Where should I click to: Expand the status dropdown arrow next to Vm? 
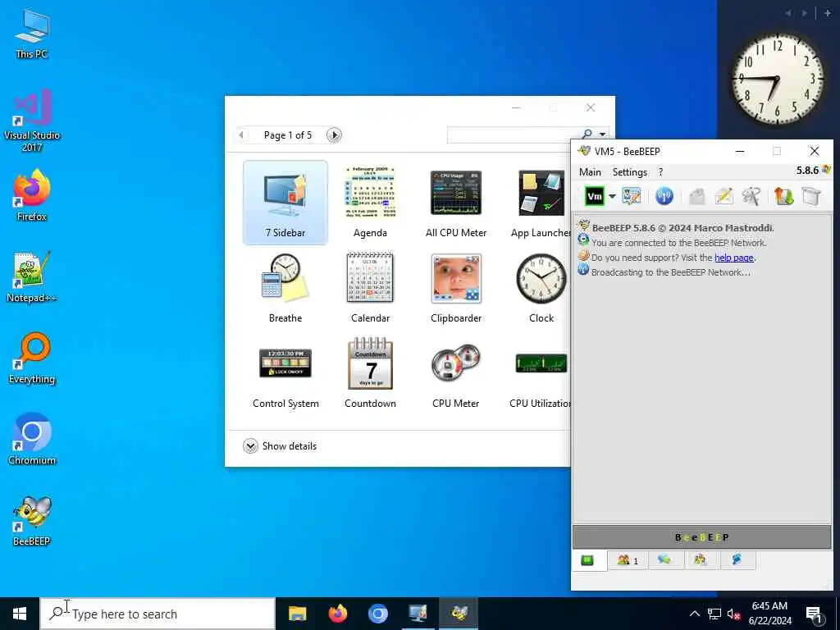[612, 197]
